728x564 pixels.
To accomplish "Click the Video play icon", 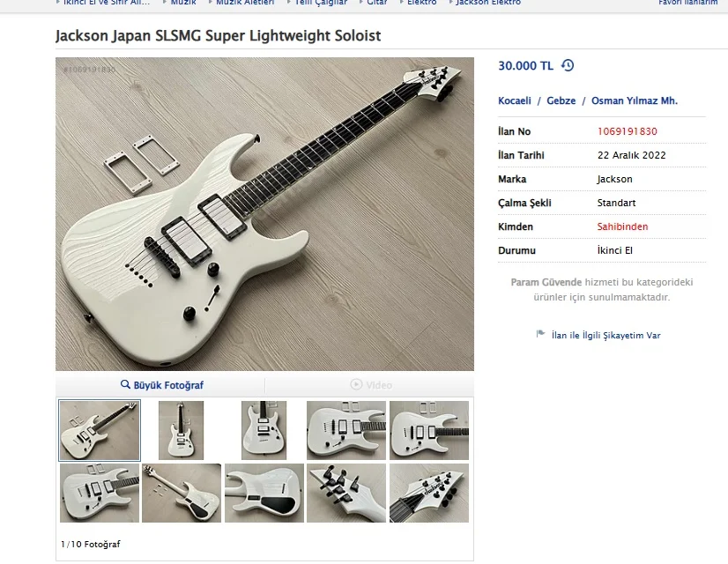I will coord(356,385).
